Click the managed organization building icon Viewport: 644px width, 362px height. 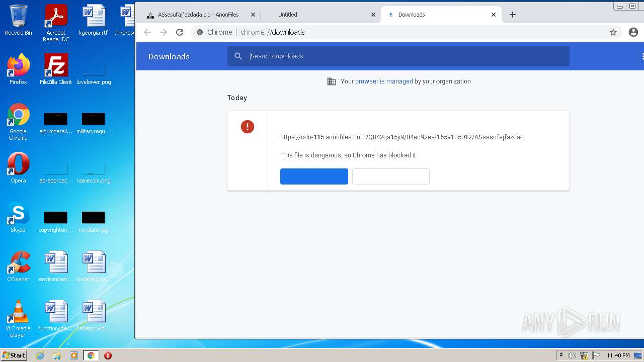(x=332, y=81)
